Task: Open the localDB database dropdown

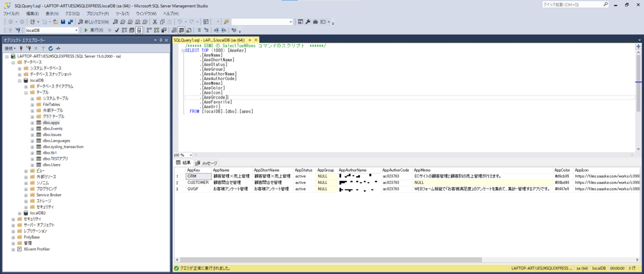Action: (76, 30)
